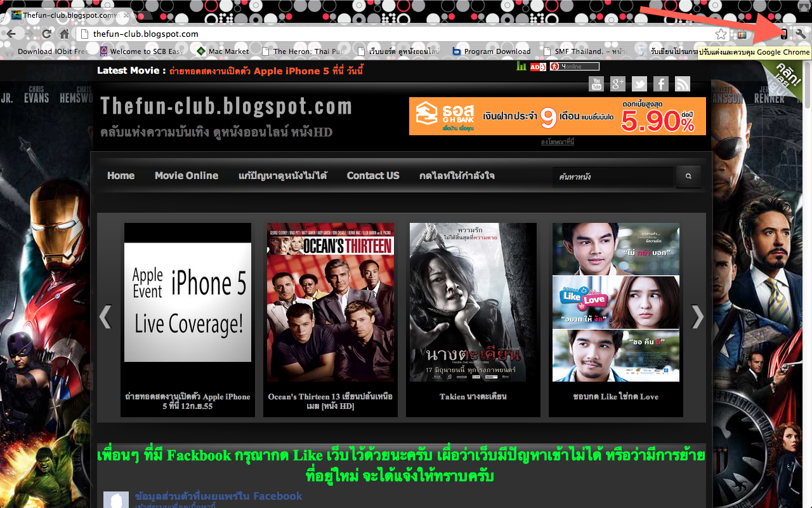Open the Chrome wrench settings menu

click(801, 34)
